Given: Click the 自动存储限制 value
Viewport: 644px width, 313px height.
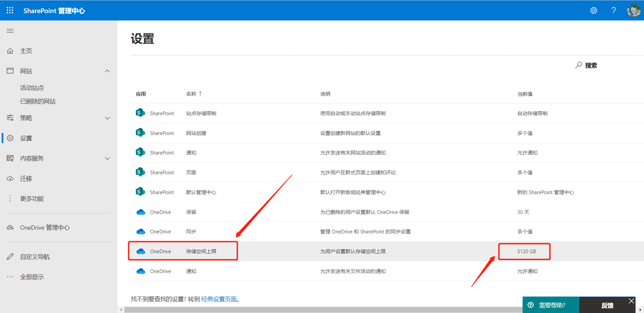Looking at the screenshot, I should click(x=532, y=114).
